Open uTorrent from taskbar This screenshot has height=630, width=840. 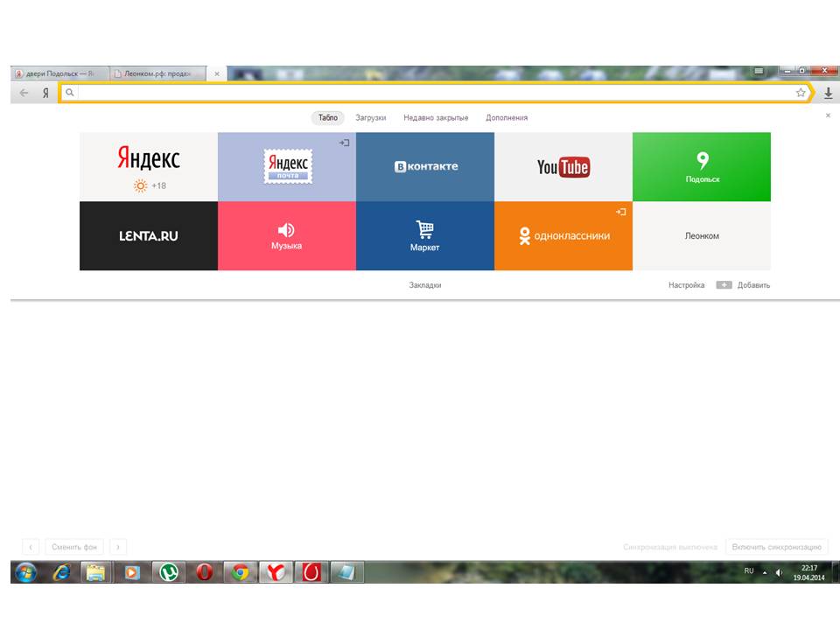(169, 572)
